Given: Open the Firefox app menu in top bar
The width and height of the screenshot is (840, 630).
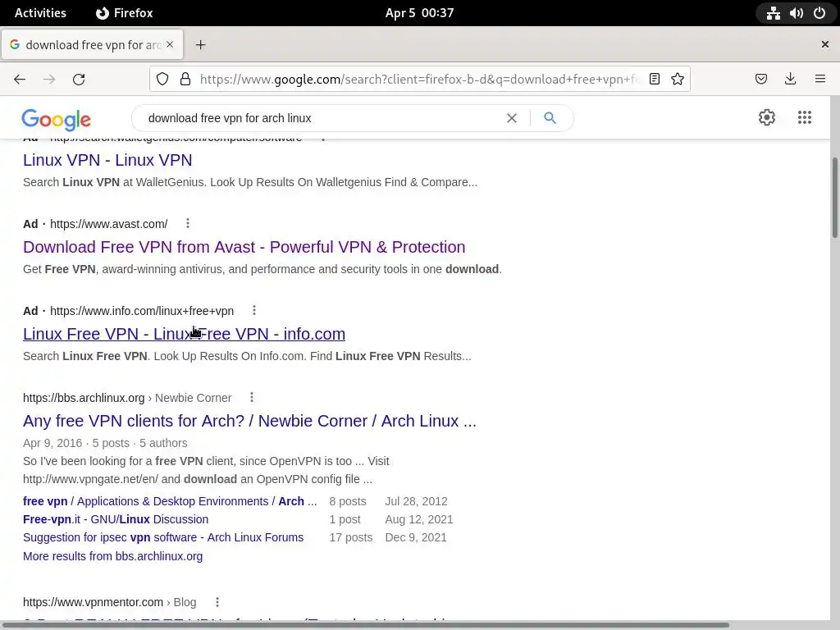Looking at the screenshot, I should [x=125, y=13].
